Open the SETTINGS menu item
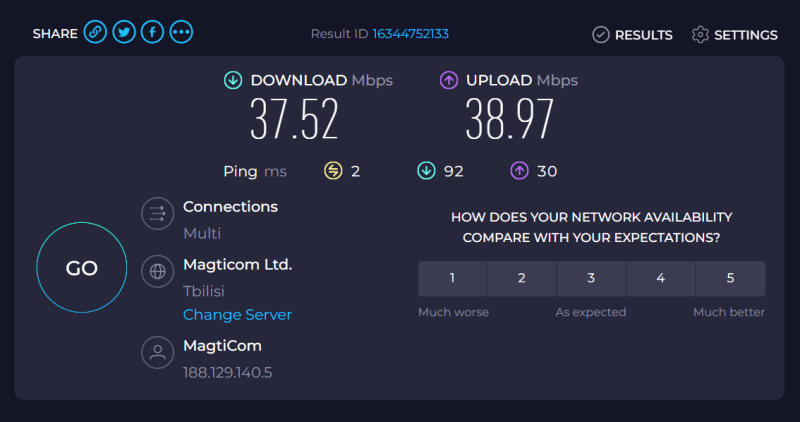 coord(745,35)
